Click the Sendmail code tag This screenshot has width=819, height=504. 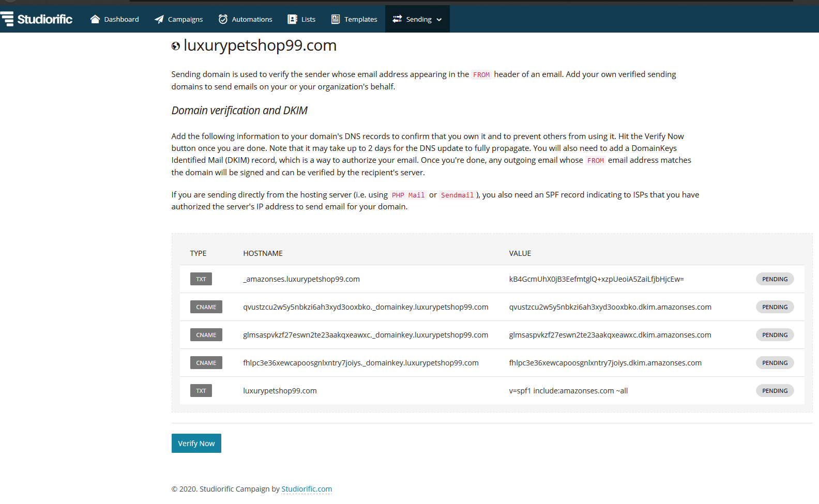click(457, 195)
